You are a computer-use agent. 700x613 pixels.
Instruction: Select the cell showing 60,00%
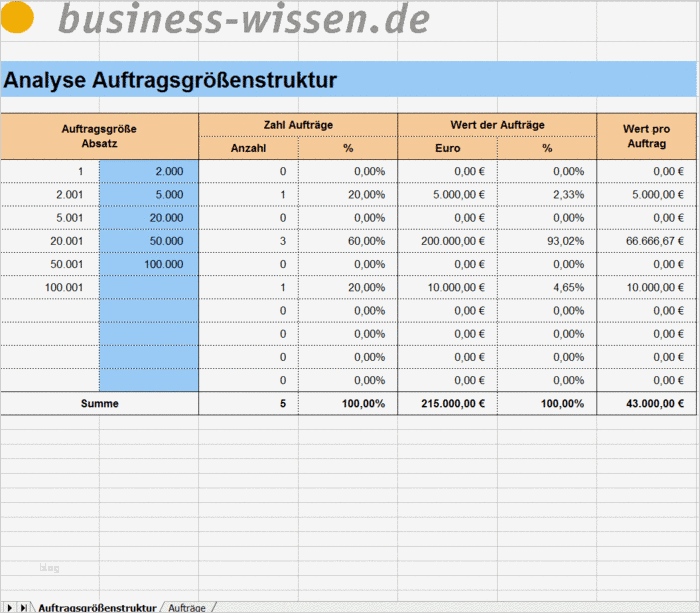click(348, 241)
